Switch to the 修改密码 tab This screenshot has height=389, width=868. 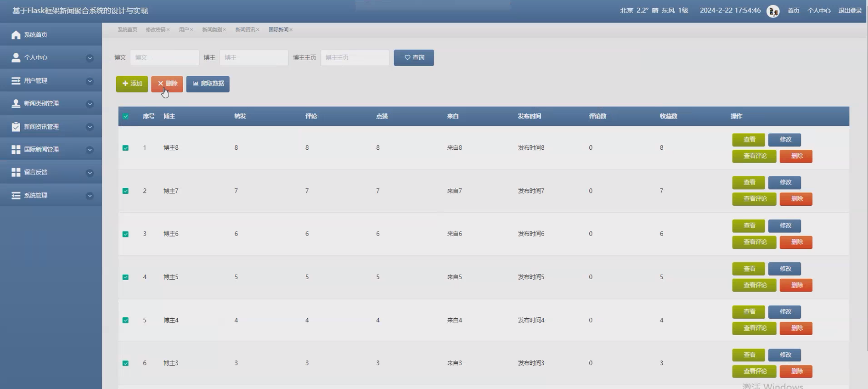click(155, 30)
